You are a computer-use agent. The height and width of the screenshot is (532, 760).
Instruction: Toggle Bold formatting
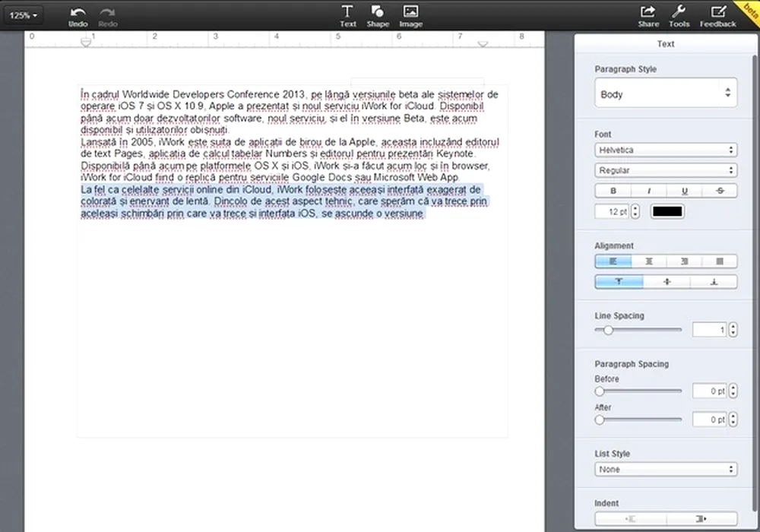[x=613, y=191]
